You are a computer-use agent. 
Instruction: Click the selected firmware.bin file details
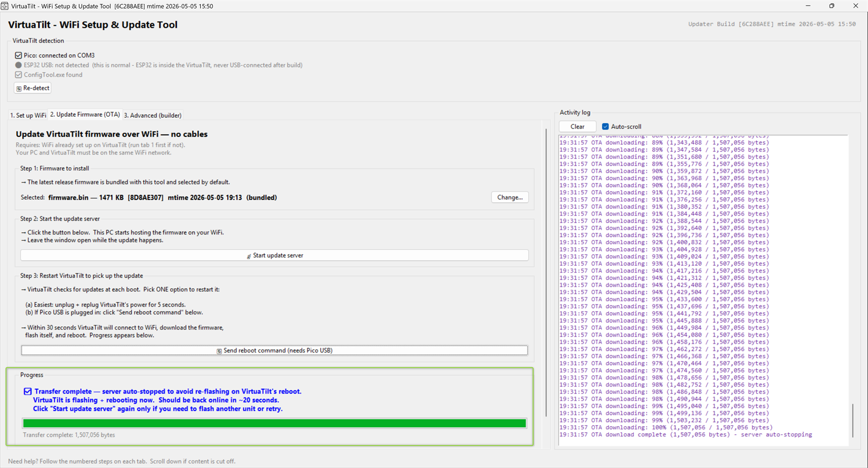[162, 198]
